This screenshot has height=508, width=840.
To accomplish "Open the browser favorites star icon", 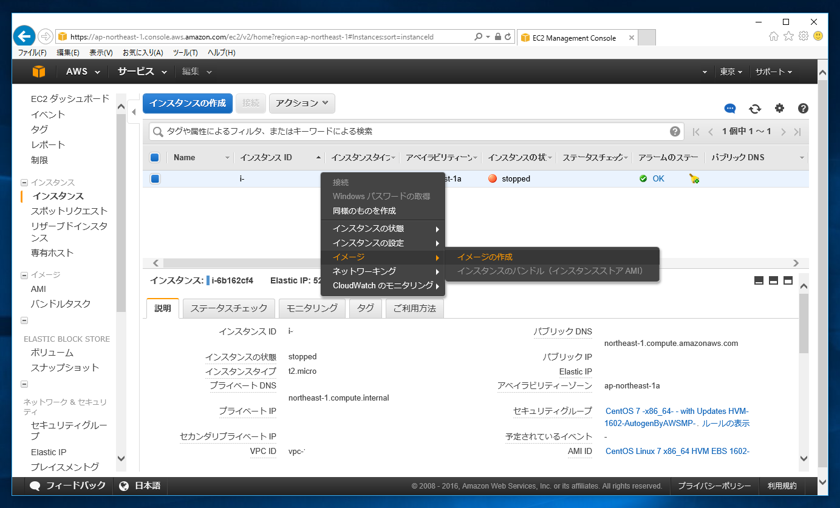I will 789,36.
